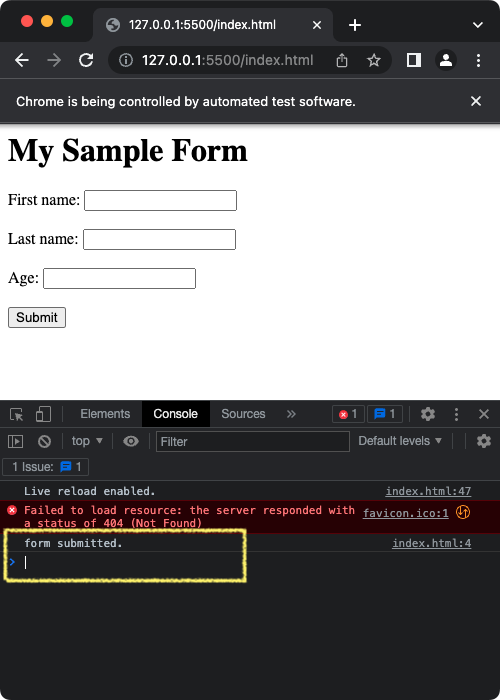Switch to the Sources tab
The height and width of the screenshot is (700, 500).
(x=243, y=414)
